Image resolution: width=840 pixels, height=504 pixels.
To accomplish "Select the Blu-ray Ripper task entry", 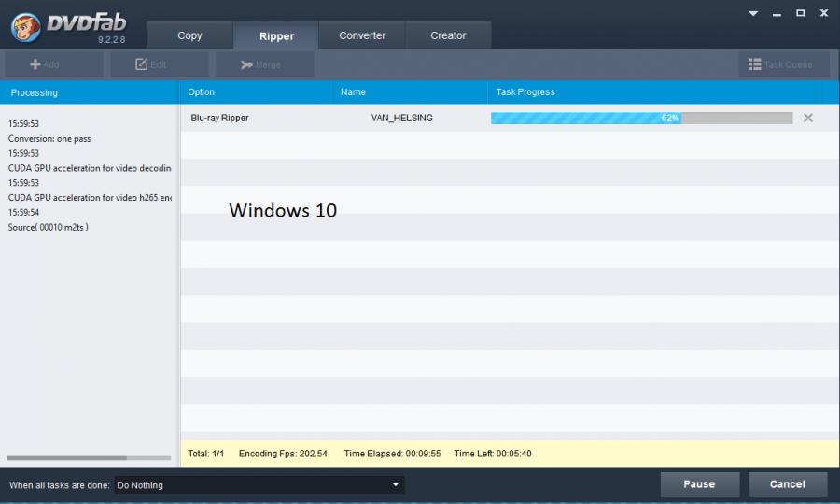I will click(219, 118).
